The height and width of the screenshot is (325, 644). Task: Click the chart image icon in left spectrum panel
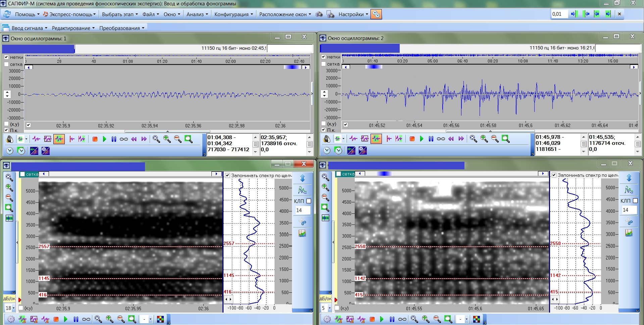coord(302,233)
